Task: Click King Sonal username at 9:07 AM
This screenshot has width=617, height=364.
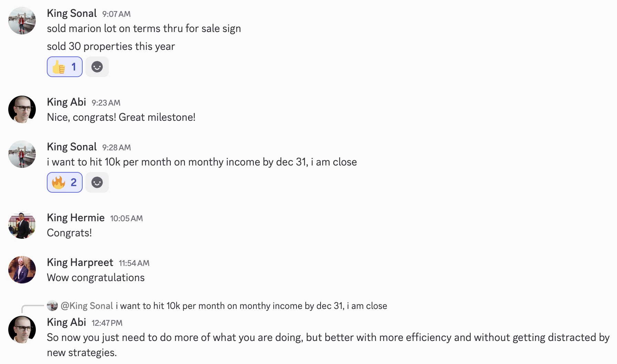Action: [72, 13]
